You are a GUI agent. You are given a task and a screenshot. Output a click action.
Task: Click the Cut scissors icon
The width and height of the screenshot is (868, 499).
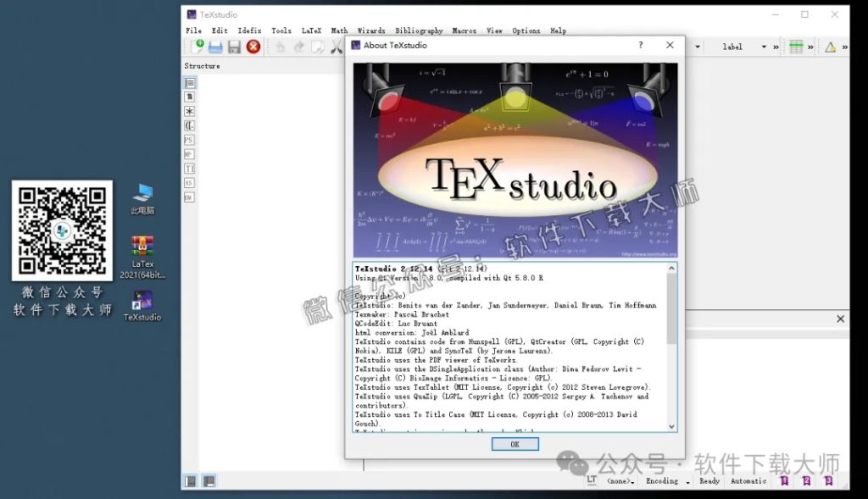(337, 47)
